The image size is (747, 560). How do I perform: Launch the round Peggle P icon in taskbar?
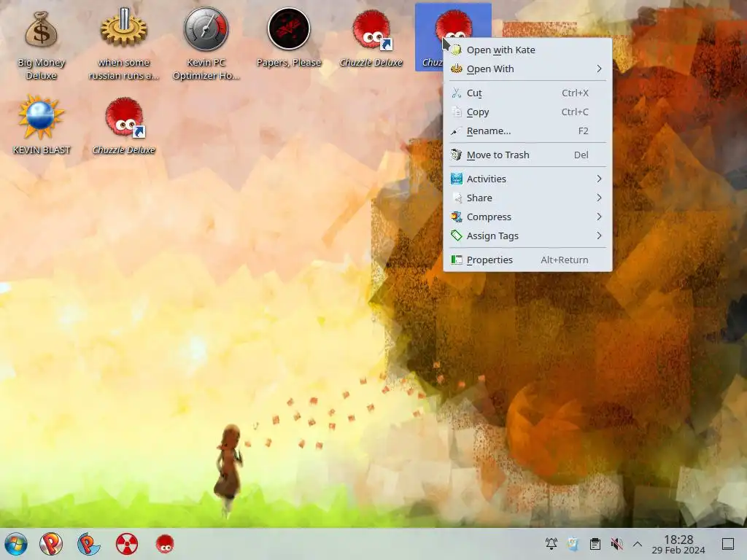coord(51,544)
